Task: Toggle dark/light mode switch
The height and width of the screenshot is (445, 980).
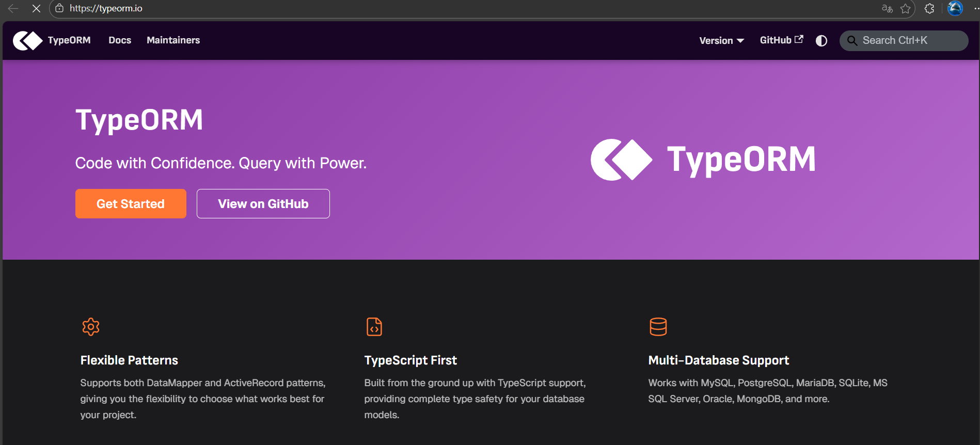Action: 821,41
